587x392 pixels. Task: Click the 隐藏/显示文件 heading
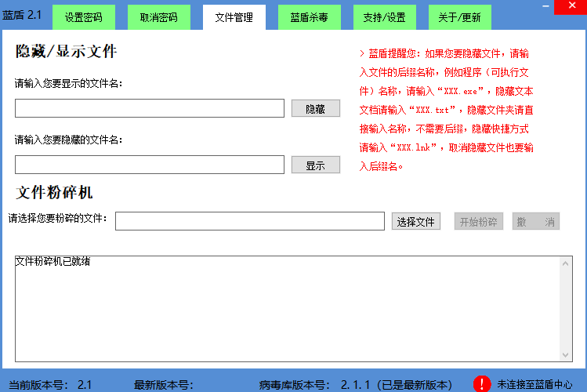tap(67, 51)
